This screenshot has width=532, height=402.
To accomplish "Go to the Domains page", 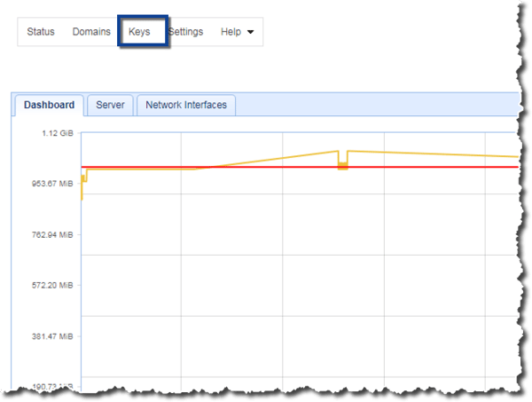I will 91,32.
